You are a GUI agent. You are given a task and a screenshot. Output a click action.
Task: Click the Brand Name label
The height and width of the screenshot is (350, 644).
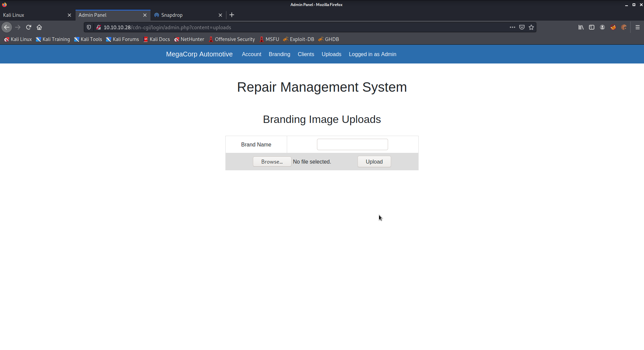tap(256, 144)
